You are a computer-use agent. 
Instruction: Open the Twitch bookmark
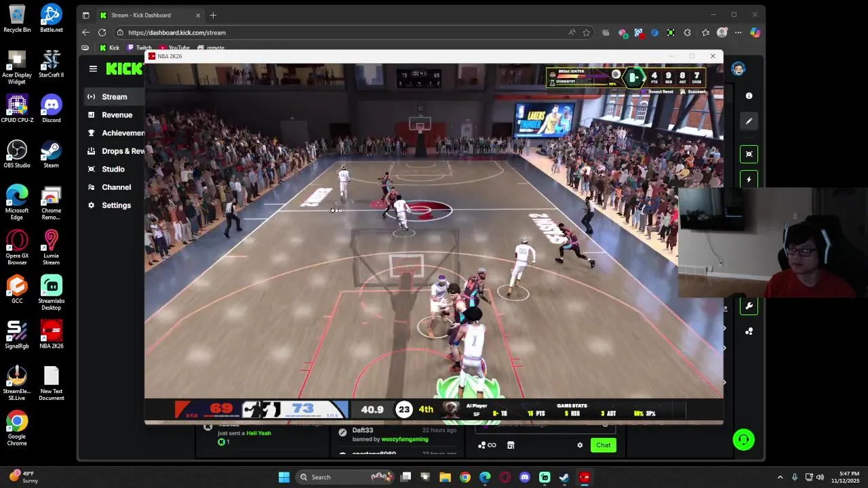pos(139,48)
